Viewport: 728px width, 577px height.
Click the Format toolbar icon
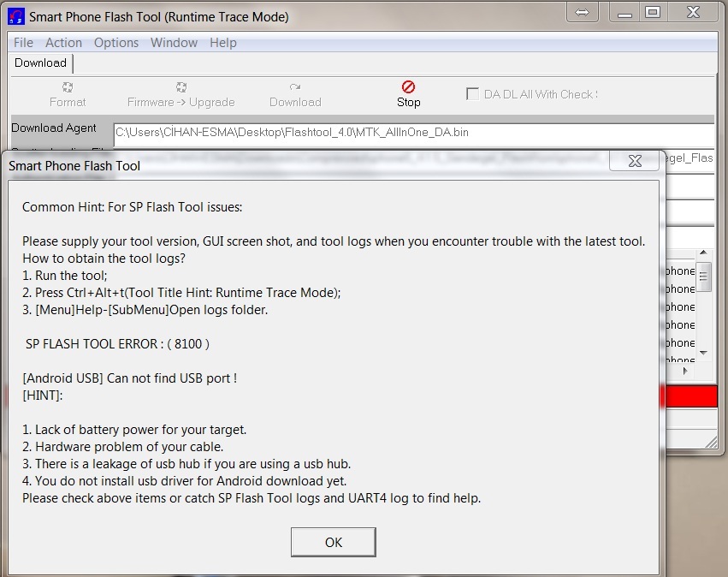(68, 87)
